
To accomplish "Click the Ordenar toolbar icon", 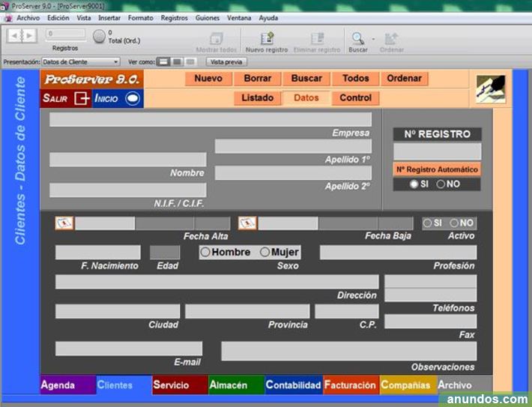I will click(391, 39).
